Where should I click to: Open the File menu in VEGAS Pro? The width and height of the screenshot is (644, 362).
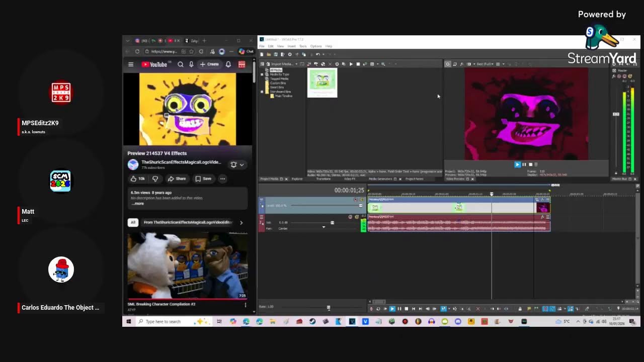[262, 46]
